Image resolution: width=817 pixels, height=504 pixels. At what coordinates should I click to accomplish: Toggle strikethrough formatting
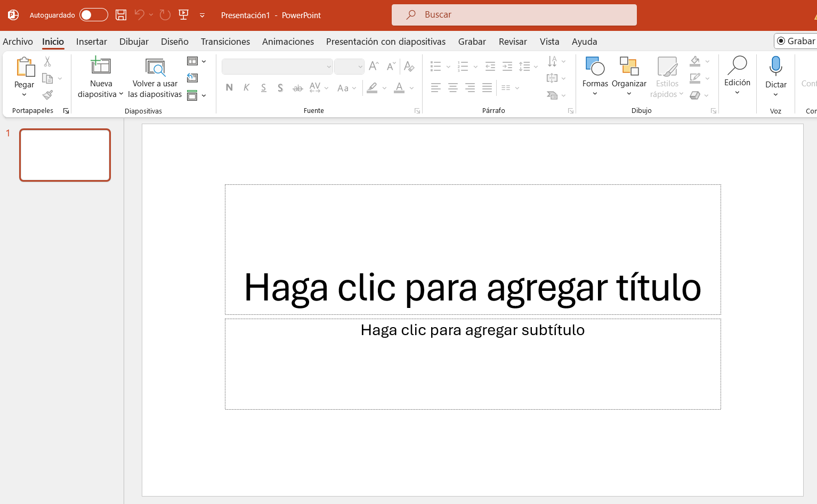coord(298,88)
